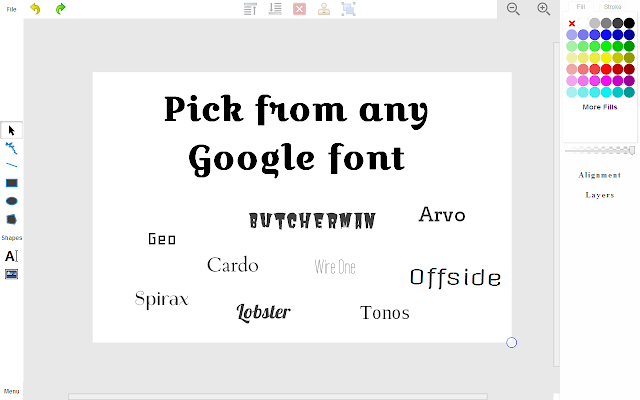640x400 pixels.
Task: Open More Fills options
Action: (600, 106)
